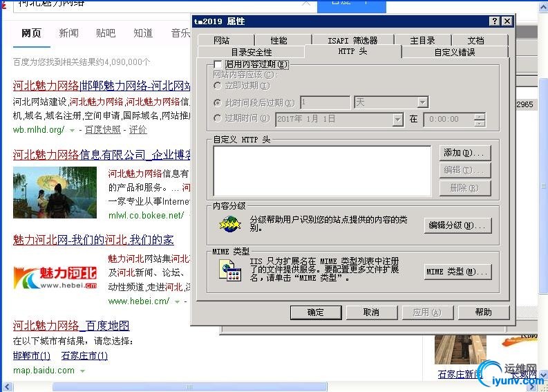Click the 邯郸市(1) link

coord(32,356)
